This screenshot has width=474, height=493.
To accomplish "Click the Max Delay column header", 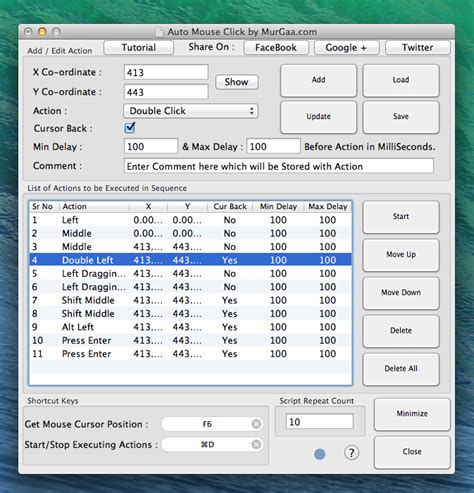I will (x=328, y=207).
